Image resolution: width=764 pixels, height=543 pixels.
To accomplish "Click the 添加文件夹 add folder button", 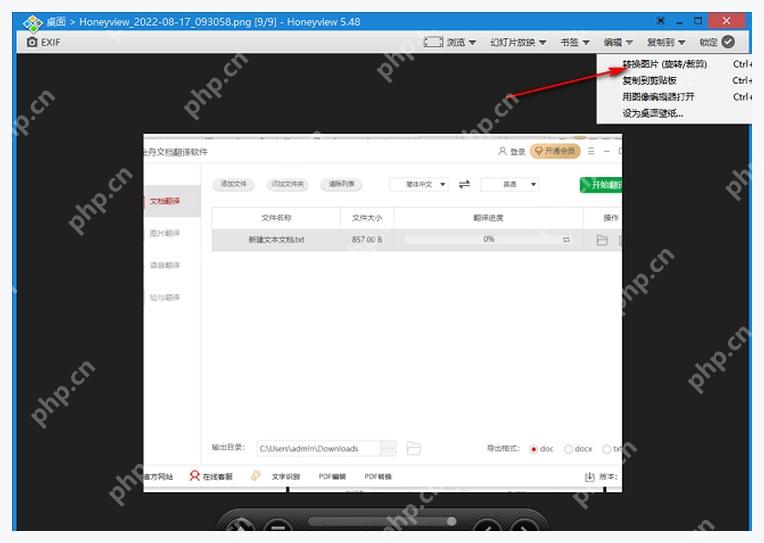I will point(287,184).
